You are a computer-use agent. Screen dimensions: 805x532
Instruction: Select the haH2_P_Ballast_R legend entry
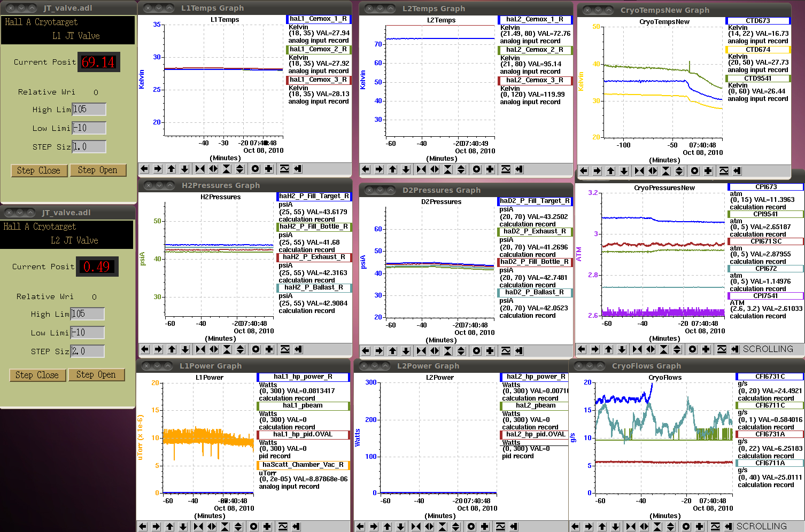point(314,288)
